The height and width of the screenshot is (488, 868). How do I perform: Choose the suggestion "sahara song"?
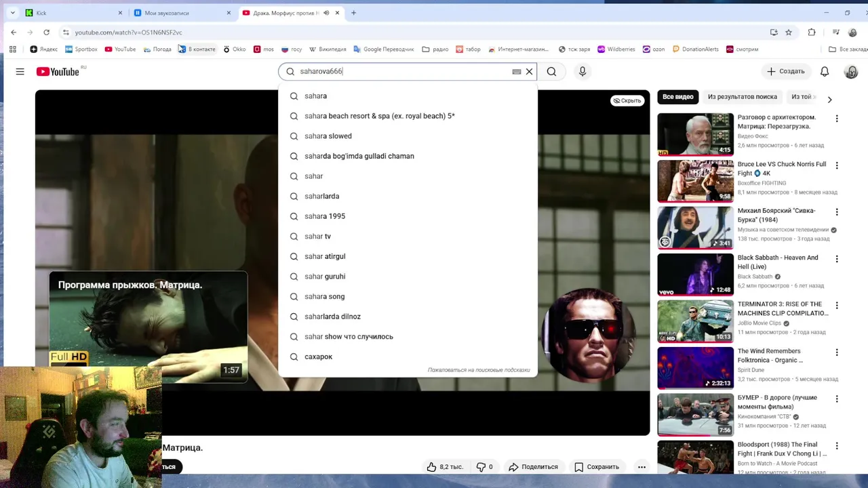click(408, 296)
